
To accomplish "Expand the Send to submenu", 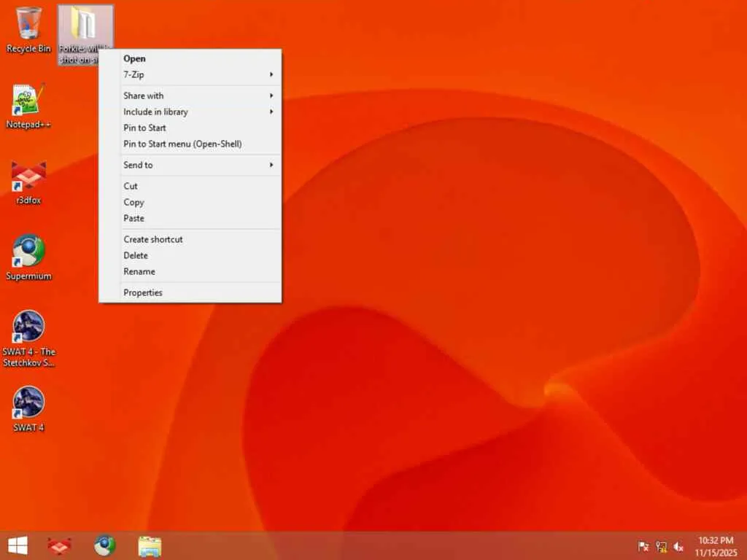I will point(190,166).
